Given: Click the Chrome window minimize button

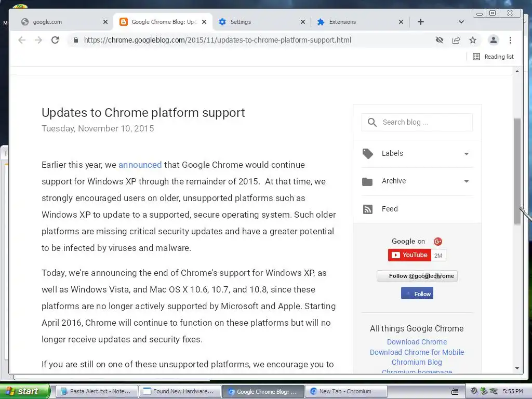Looking at the screenshot, I should click(x=480, y=13).
